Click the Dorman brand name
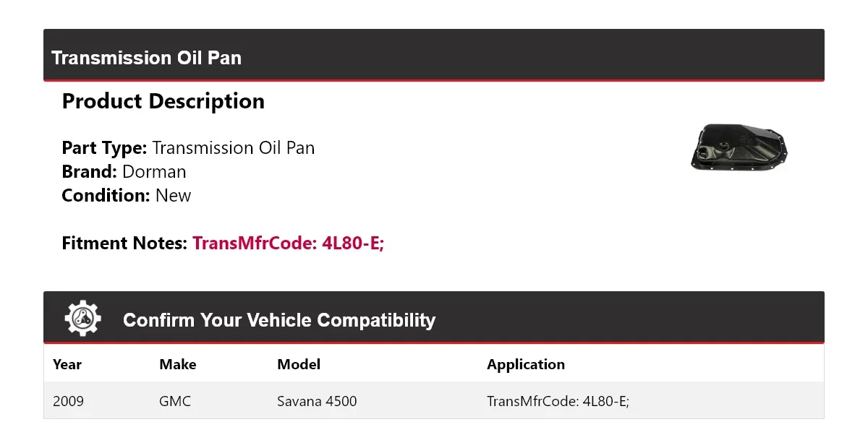Screen dimensions: 868x448 coord(154,171)
